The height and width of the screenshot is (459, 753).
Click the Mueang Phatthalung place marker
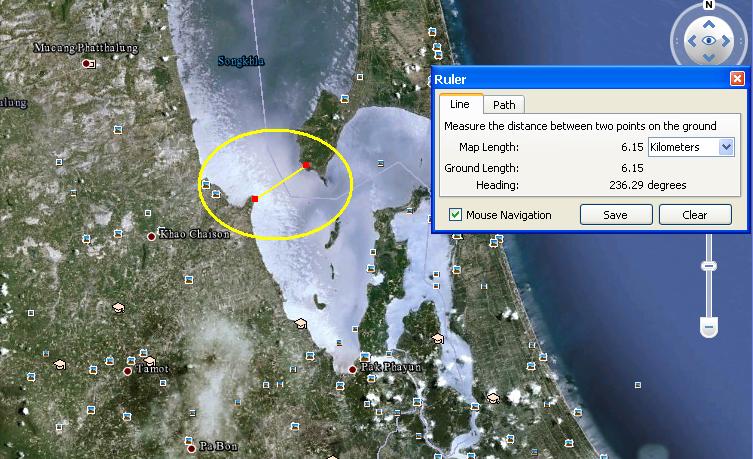[x=87, y=63]
